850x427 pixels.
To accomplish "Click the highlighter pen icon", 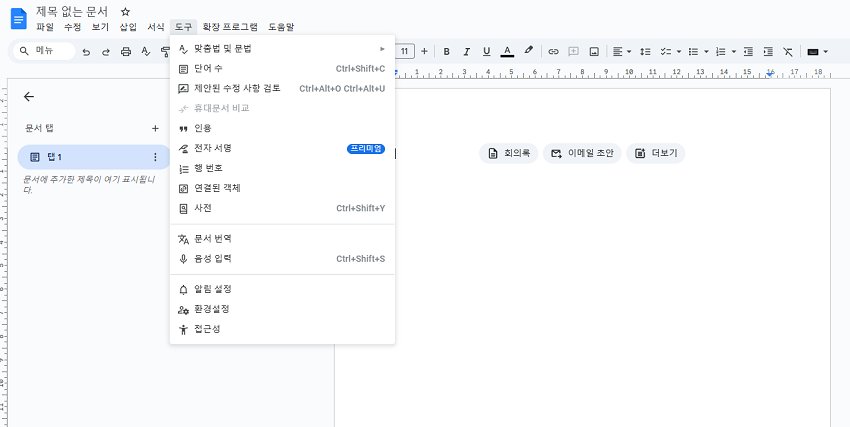I will click(529, 51).
